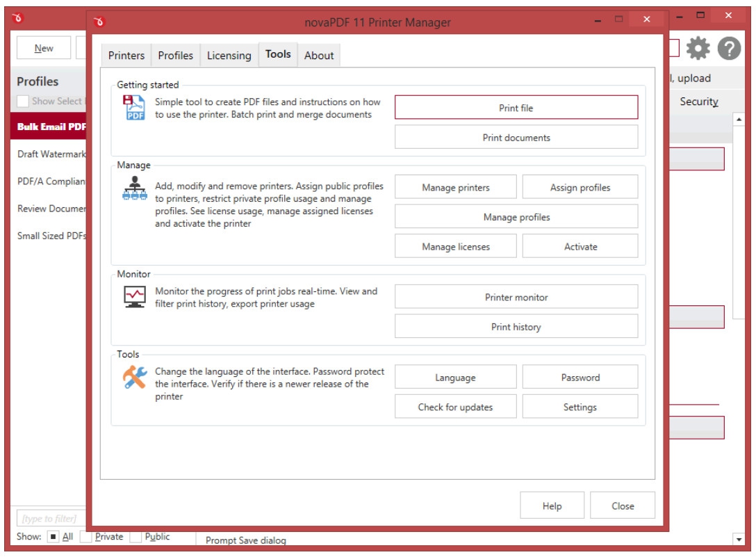Click Check for updates
The height and width of the screenshot is (557, 756).
[x=456, y=407]
